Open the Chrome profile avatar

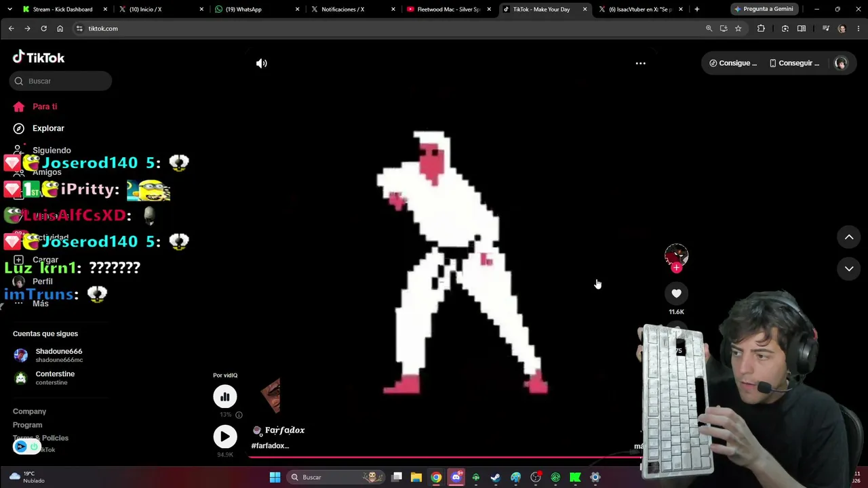click(842, 28)
